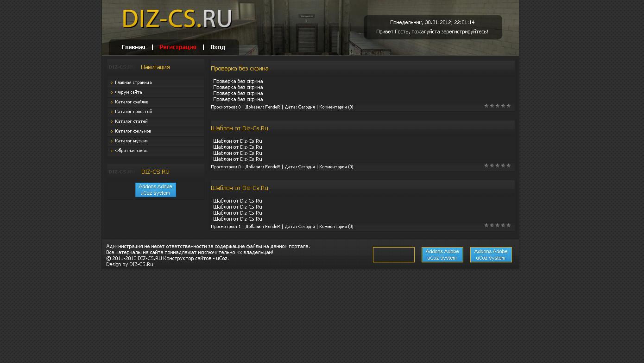Click the middle footer Addons Adobe banner
Viewport: 644px width, 363px height.
pos(442,255)
